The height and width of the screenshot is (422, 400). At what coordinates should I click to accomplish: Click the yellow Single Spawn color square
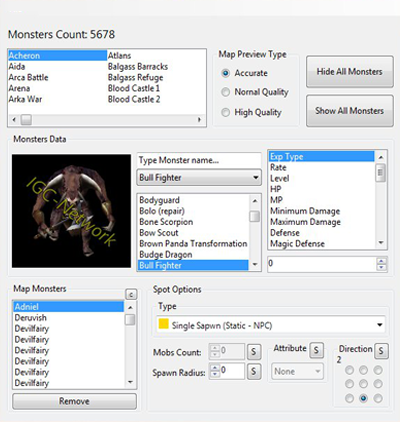[x=163, y=324]
